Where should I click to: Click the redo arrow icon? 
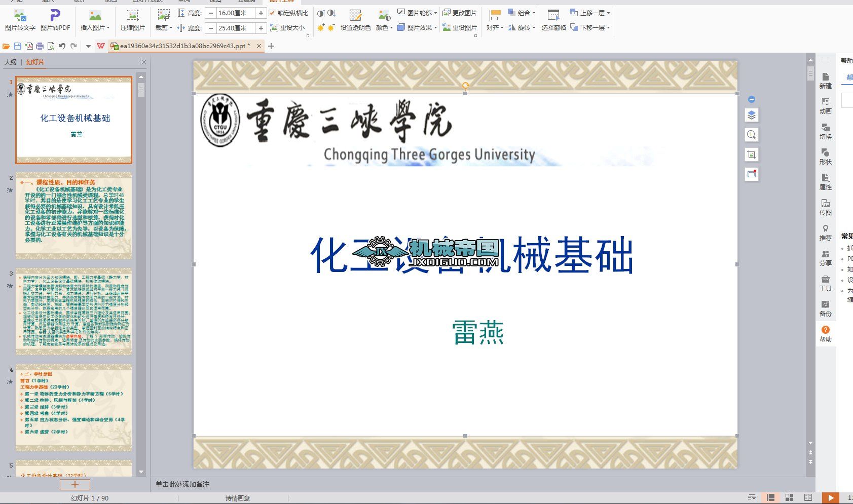tap(74, 46)
